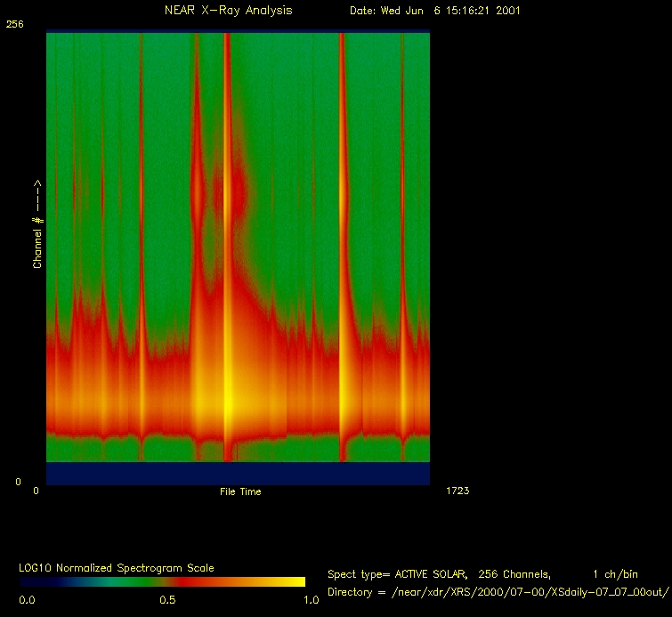Viewport: 672px width, 617px height.
Task: Click the vertical "Channel #" axis label
Action: 38,224
